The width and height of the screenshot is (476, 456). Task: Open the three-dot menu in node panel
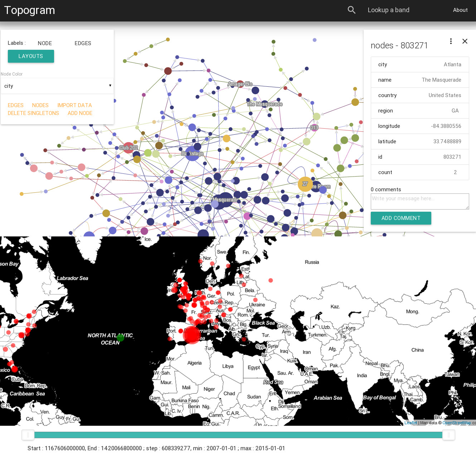[451, 41]
